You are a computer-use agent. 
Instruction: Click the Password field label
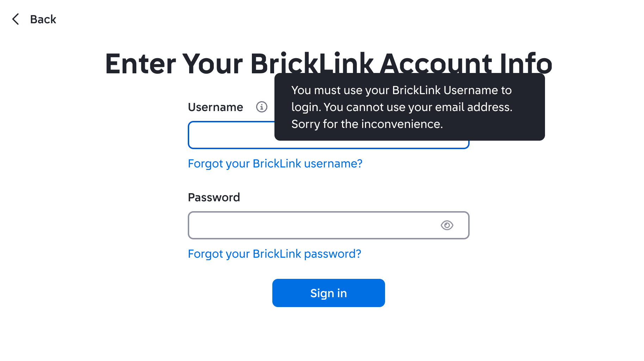[x=214, y=197]
